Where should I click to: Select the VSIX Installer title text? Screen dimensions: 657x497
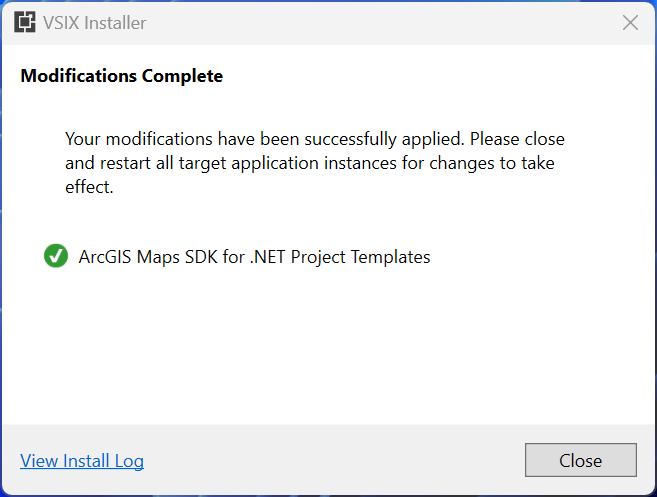coord(95,23)
